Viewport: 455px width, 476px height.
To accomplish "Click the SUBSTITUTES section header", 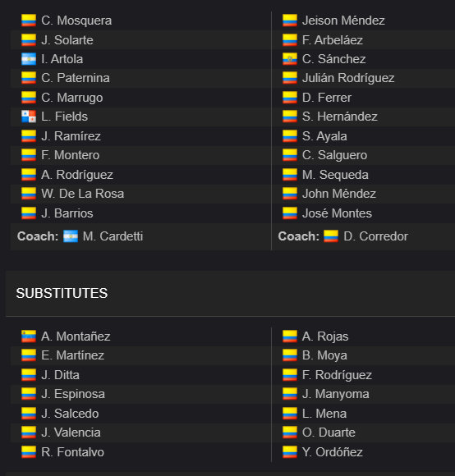I will coord(62,293).
